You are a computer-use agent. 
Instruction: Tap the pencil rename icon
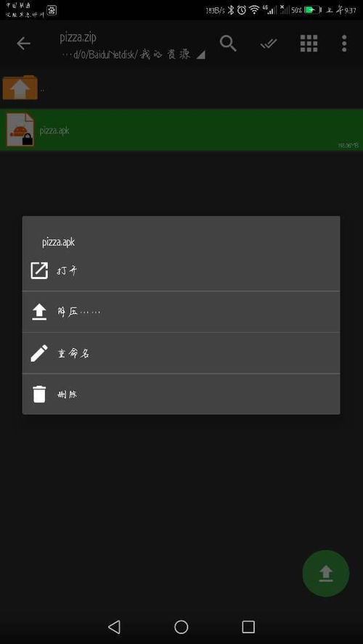pos(39,352)
